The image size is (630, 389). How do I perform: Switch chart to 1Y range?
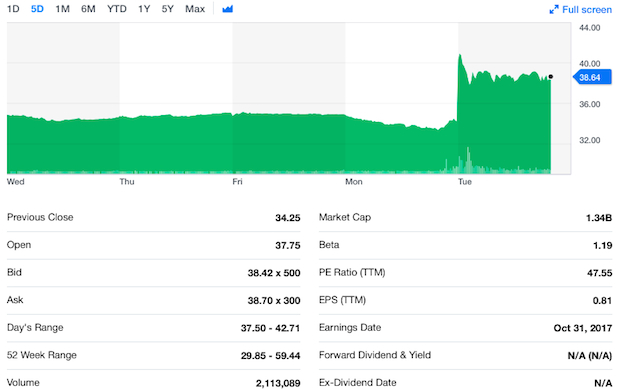click(x=144, y=9)
